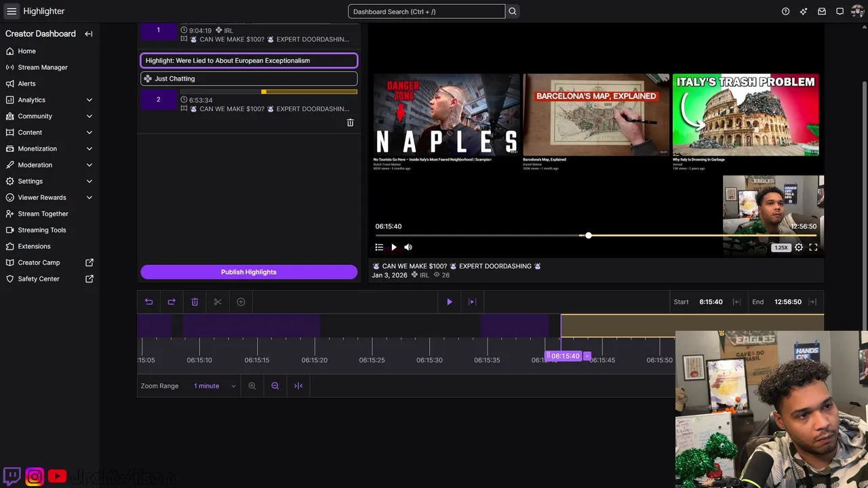Click the Publish Highlights button

249,272
